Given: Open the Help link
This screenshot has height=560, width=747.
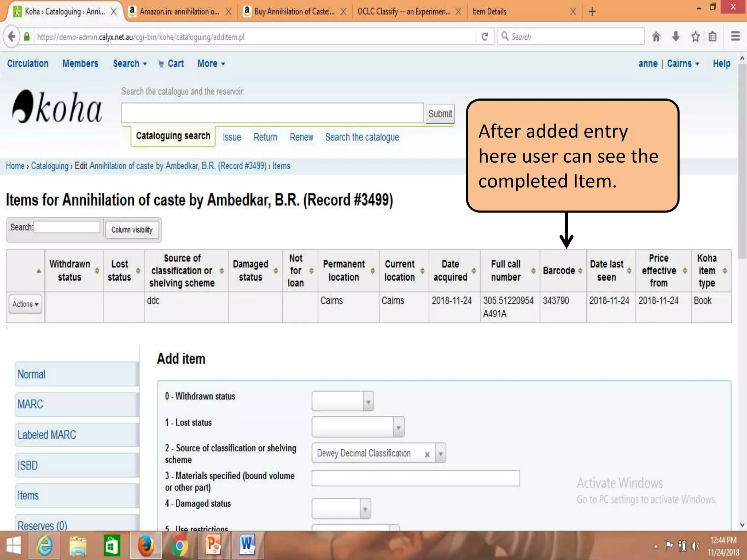Looking at the screenshot, I should [721, 63].
